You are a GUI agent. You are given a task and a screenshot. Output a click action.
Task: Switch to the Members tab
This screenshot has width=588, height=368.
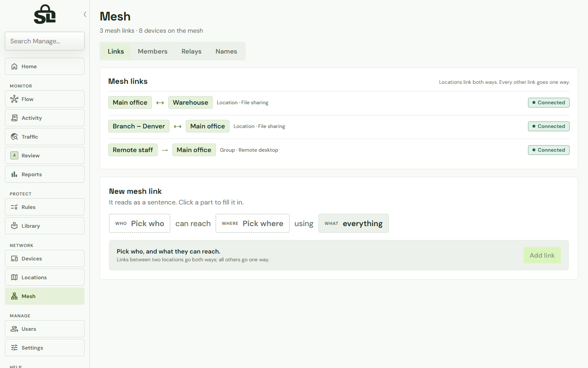pos(153,51)
